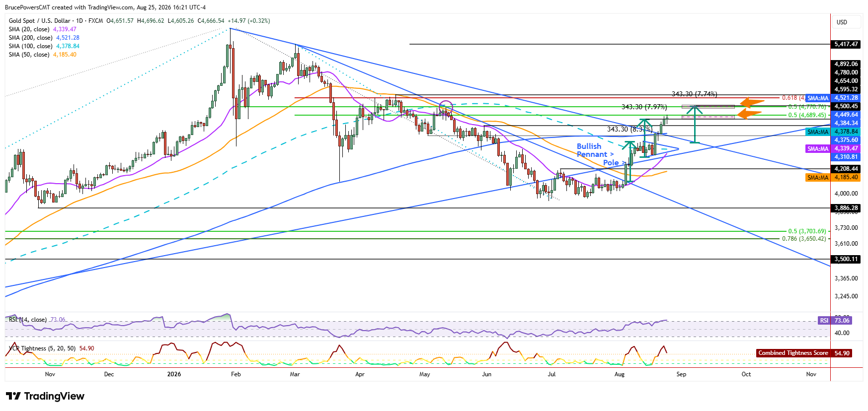Click the 4,780.00 price label

(846, 72)
